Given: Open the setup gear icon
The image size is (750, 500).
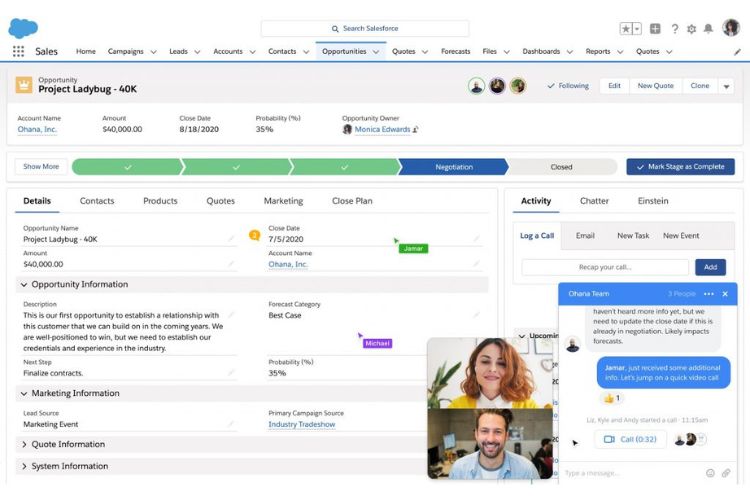Looking at the screenshot, I should [x=692, y=29].
